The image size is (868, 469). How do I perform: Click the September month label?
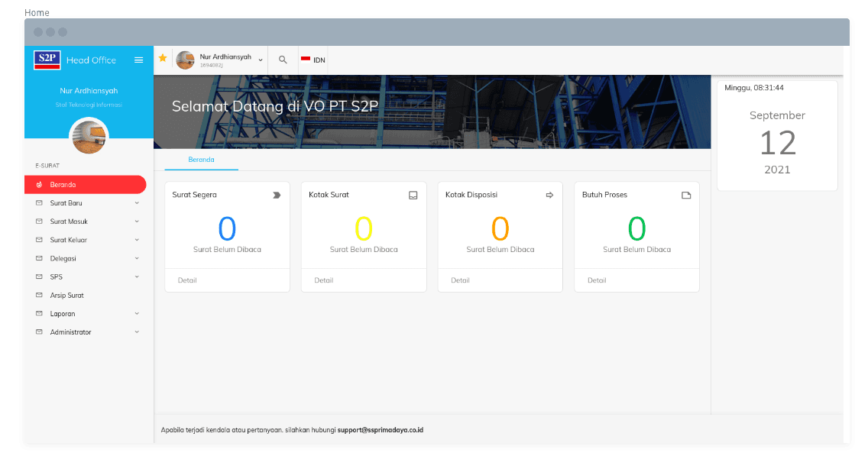(777, 115)
